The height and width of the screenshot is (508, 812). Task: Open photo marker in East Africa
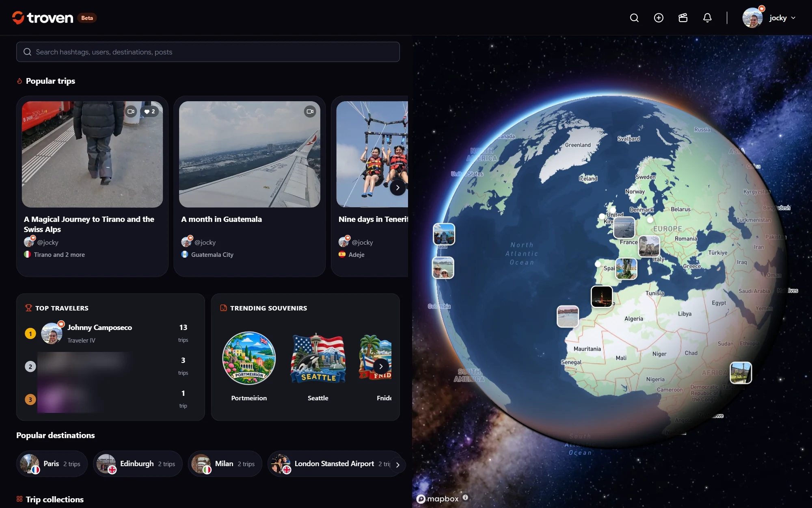coord(741,373)
